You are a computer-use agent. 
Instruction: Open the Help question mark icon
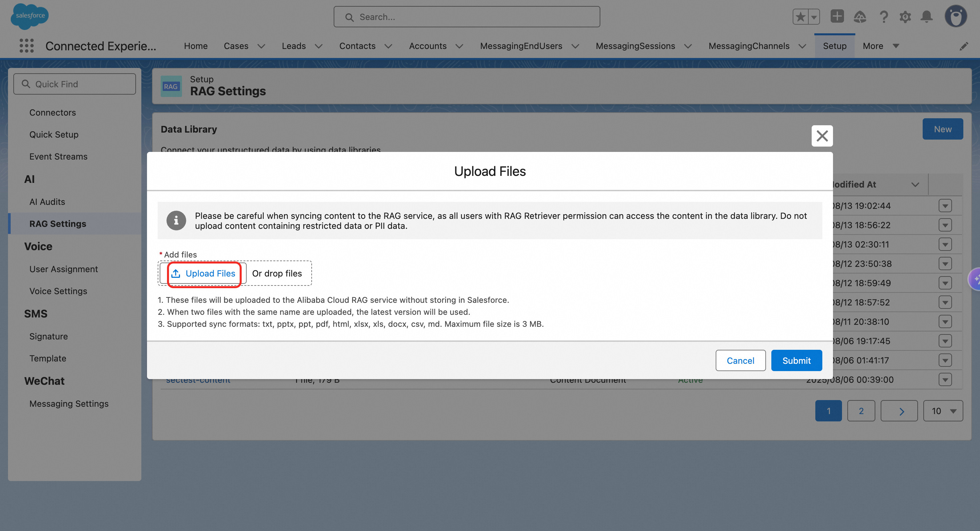point(884,17)
